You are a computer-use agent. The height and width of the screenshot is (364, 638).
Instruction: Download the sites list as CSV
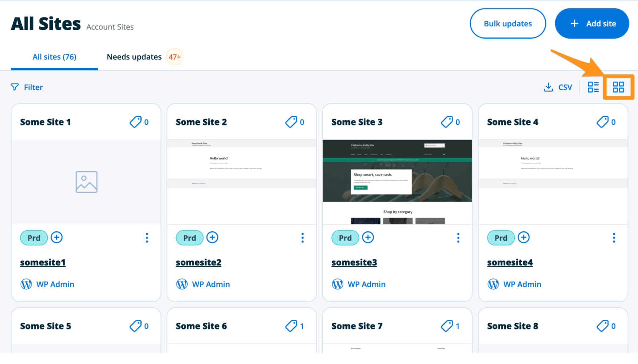(x=558, y=87)
